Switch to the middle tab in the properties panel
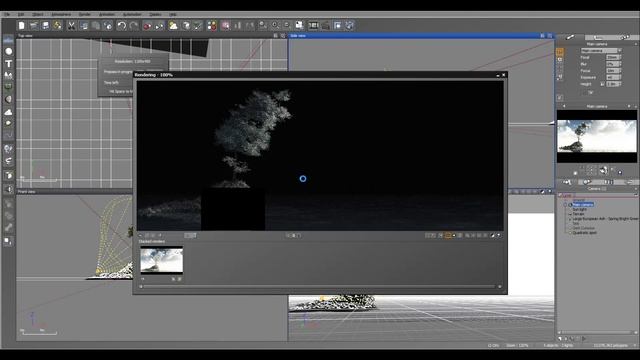 click(598, 37)
